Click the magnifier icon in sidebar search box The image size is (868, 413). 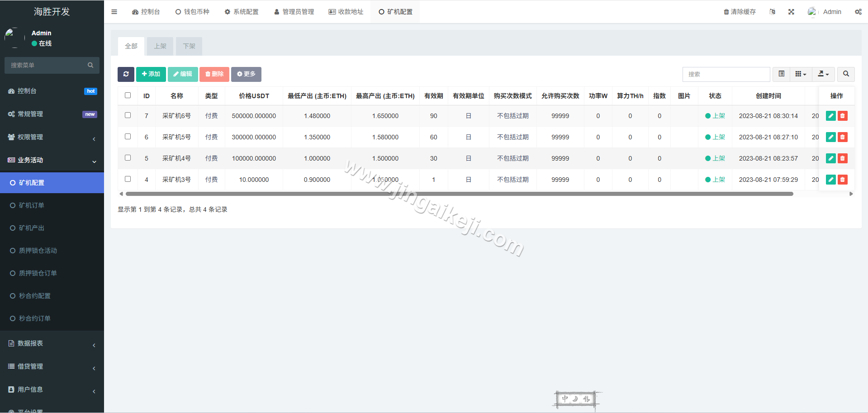click(90, 65)
